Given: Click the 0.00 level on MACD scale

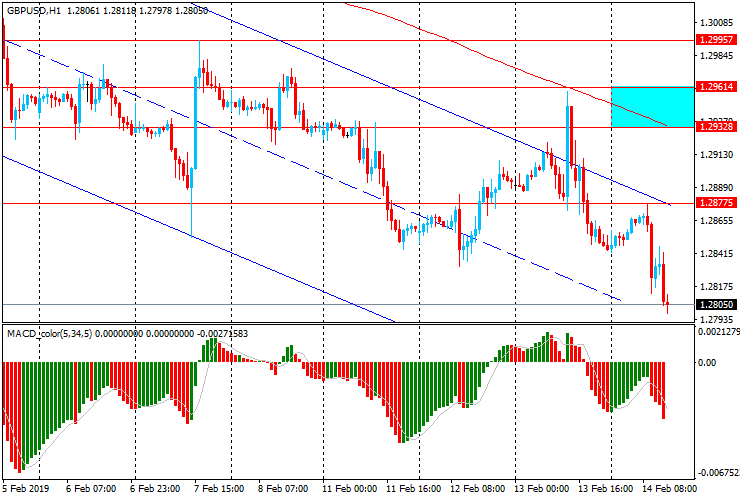Looking at the screenshot, I should [x=708, y=362].
